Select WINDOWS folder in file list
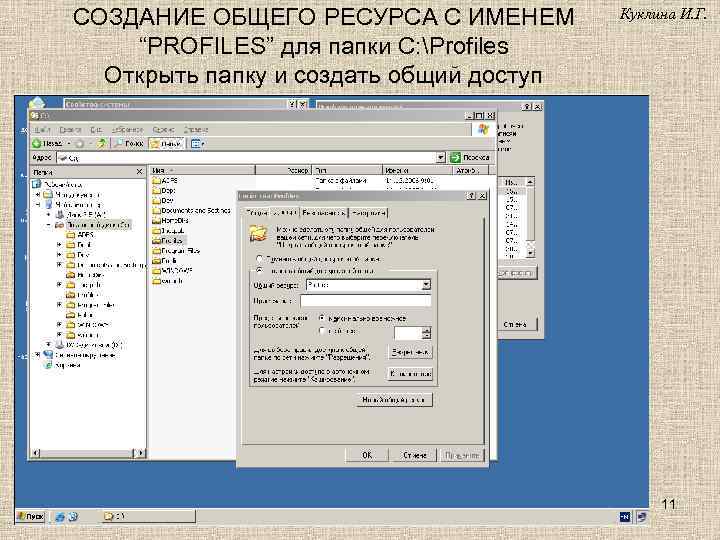Viewport: 720px width, 540px height. click(x=172, y=270)
